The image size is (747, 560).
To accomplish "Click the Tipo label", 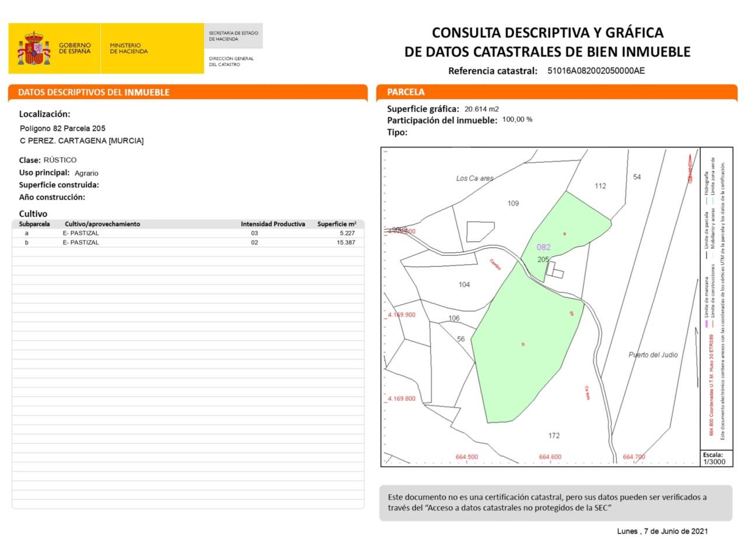I will coord(397,132).
